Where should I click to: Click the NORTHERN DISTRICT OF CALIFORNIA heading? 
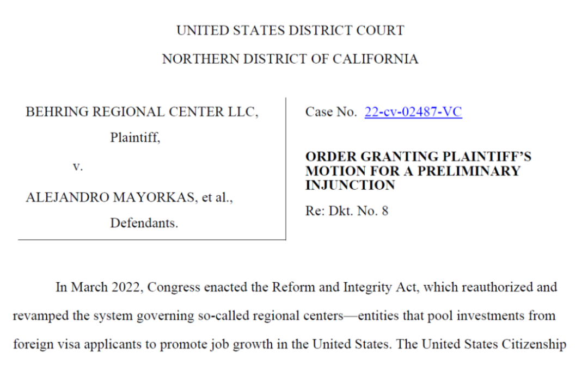290,59
